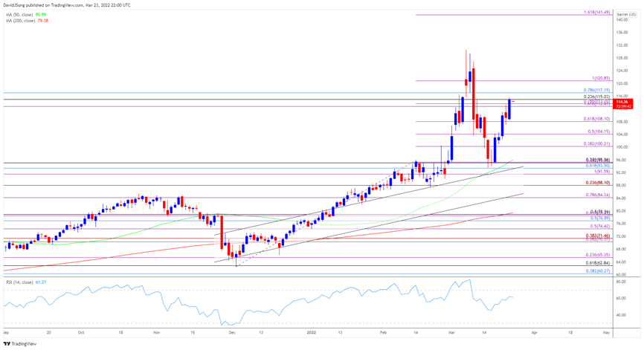Select the 1(91.59) Fibonacci label
Viewport: 644px width, 350px height.
[x=602, y=172]
